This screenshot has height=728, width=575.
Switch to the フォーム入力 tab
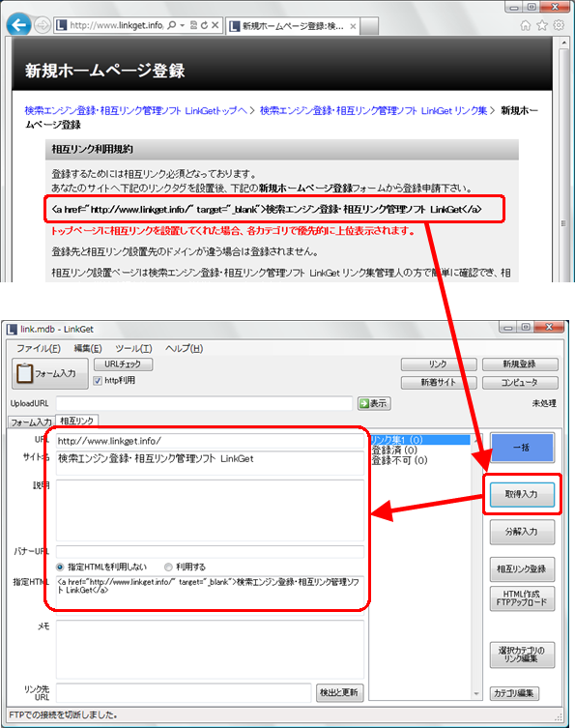point(31,422)
